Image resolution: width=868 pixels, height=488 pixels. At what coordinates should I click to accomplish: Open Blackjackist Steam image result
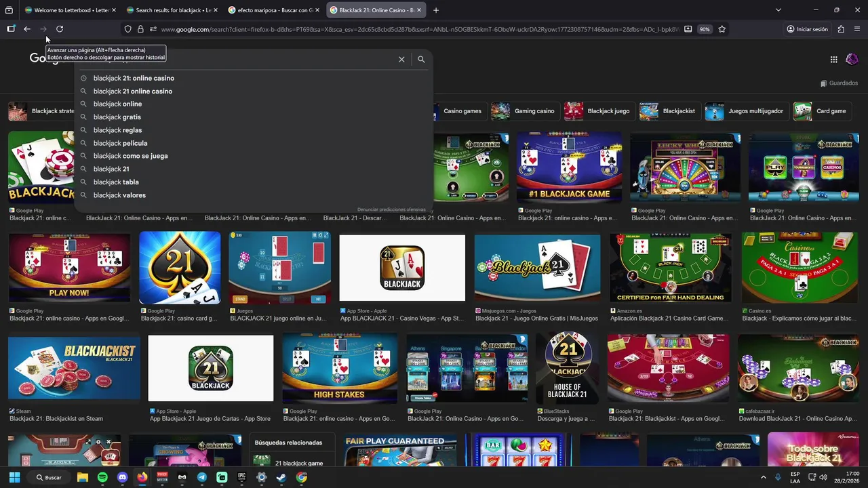pos(74,368)
